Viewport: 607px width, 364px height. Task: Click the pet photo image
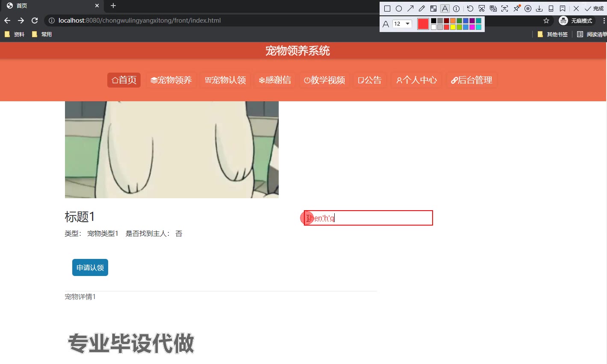pos(172,150)
